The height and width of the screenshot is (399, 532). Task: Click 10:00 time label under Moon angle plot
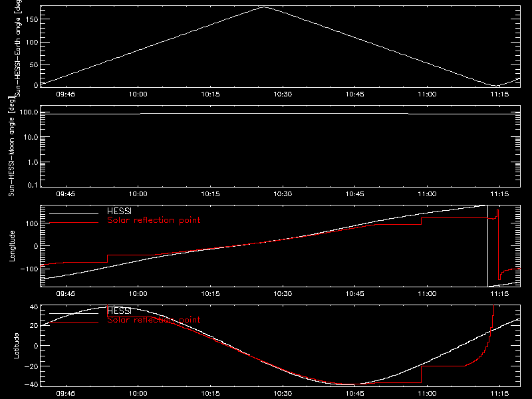[x=138, y=194]
